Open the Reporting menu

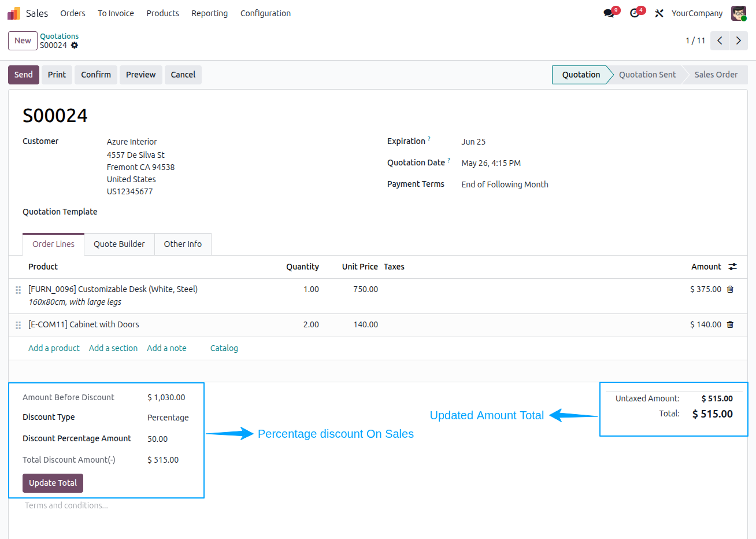(209, 13)
